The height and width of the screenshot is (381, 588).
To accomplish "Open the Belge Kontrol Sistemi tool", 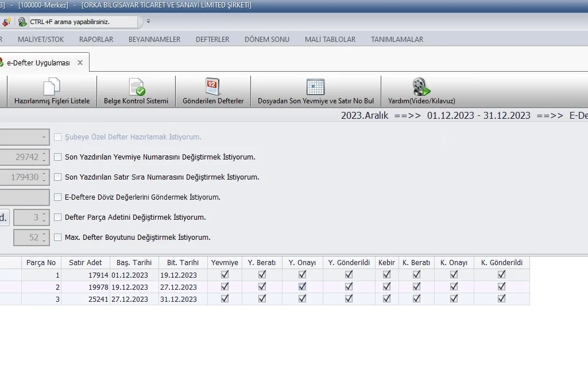I will click(x=136, y=87).
